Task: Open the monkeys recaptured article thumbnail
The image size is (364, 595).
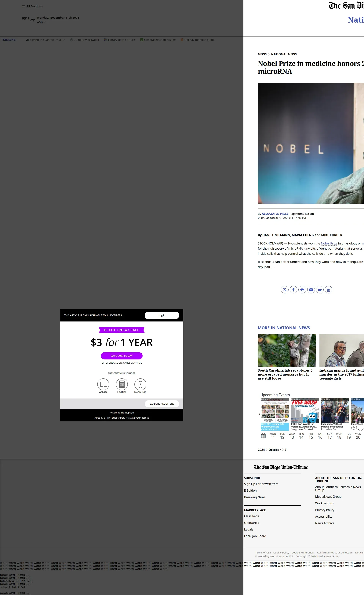Action: point(286,350)
